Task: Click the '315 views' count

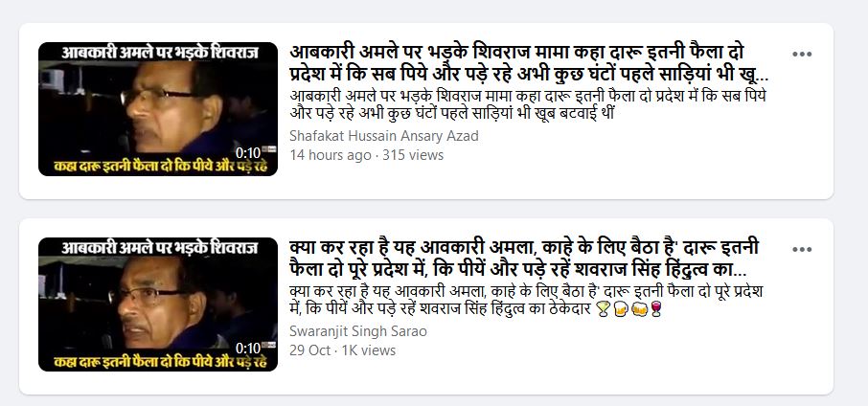Action: tap(413, 155)
